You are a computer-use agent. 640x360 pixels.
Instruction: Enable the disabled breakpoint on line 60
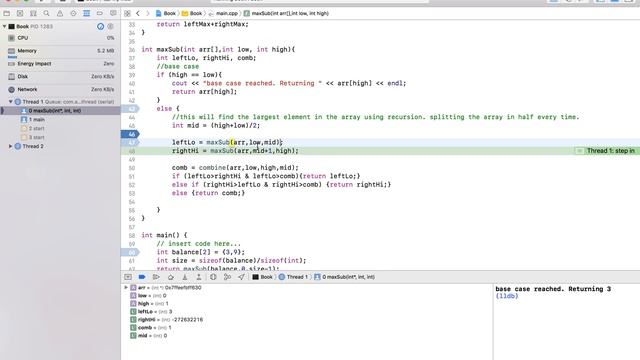tap(130, 252)
